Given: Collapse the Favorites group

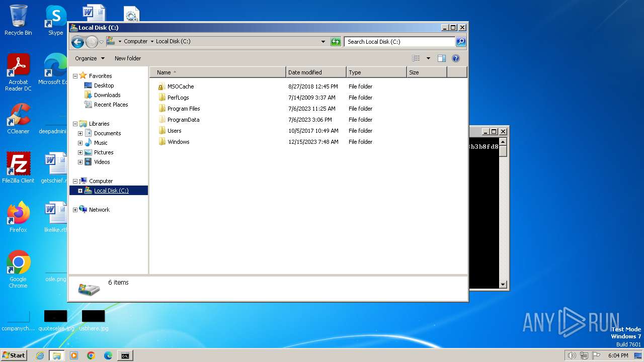Looking at the screenshot, I should [75, 76].
